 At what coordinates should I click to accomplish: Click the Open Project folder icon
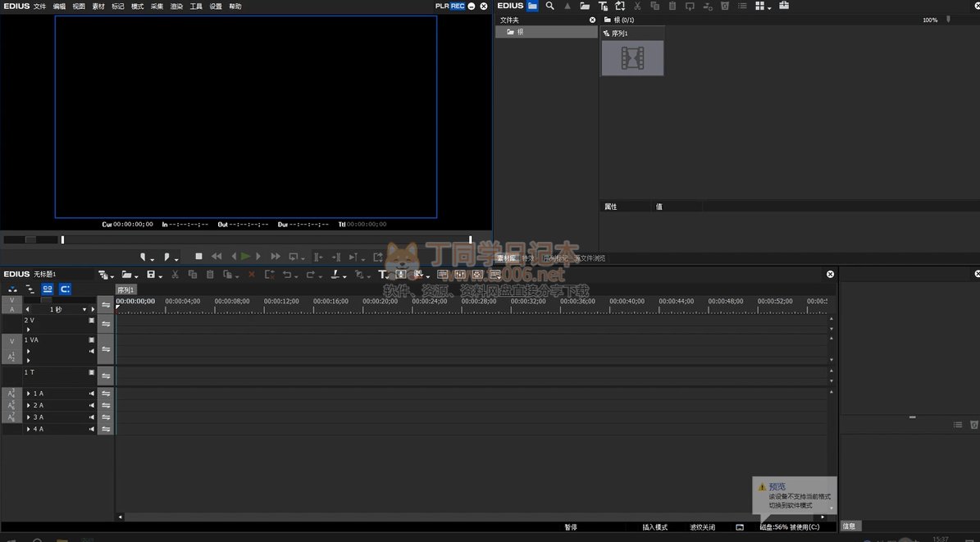(126, 275)
